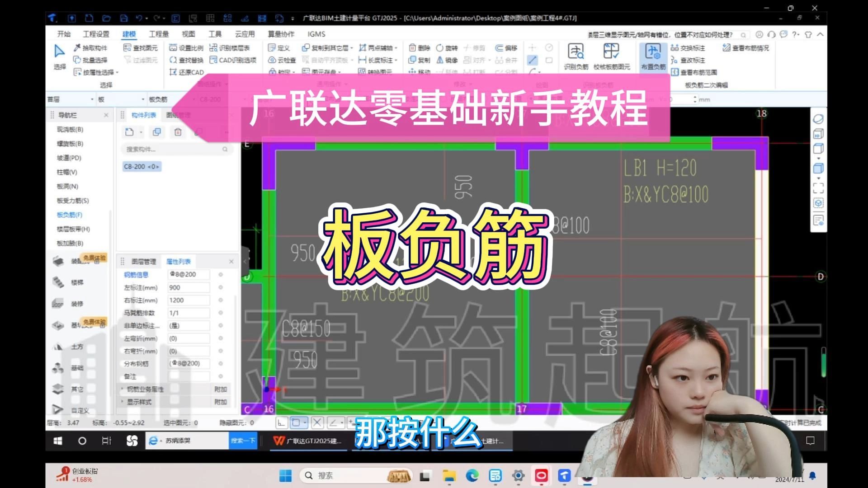
Task: Click in the 搜索构件 search field
Action: pos(176,149)
